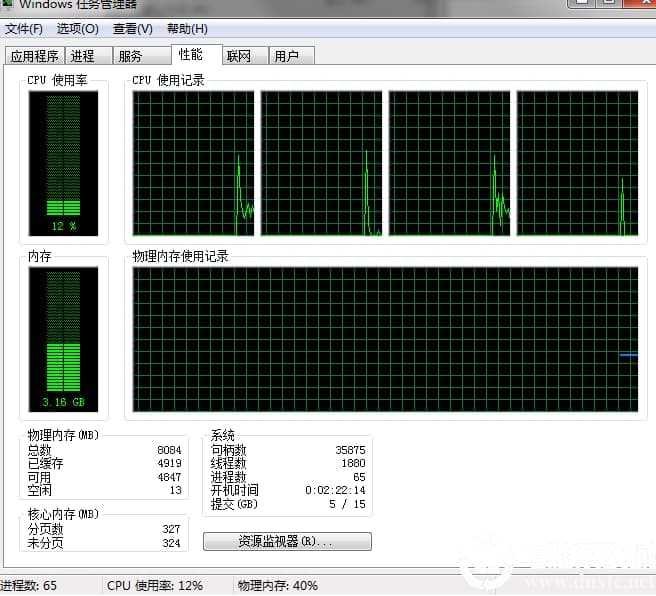The height and width of the screenshot is (596, 656).
Task: Click the 线程数 value 1880
Action: tap(354, 463)
